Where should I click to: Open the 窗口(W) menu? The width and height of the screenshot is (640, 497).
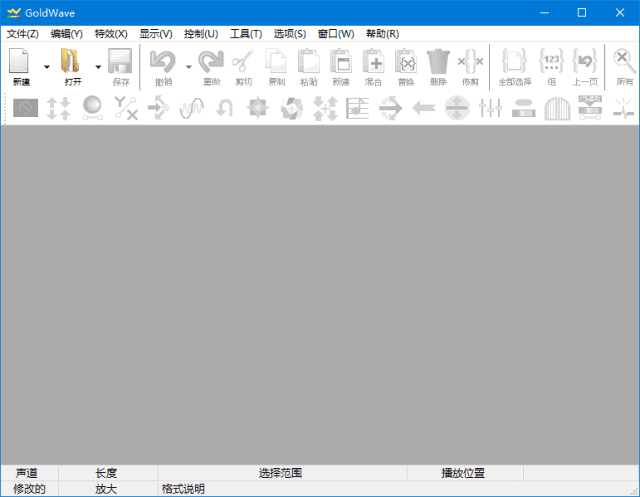[336, 34]
